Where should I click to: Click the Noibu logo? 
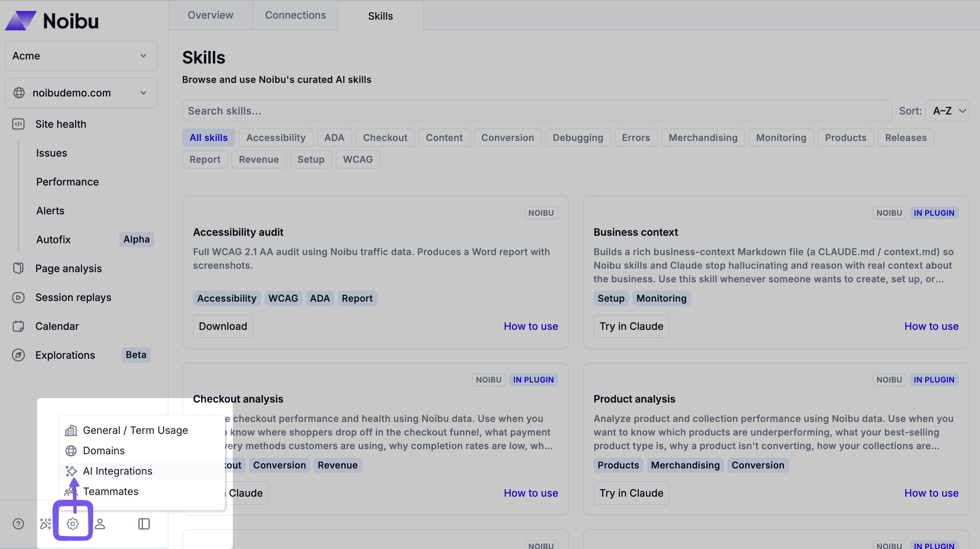(52, 20)
